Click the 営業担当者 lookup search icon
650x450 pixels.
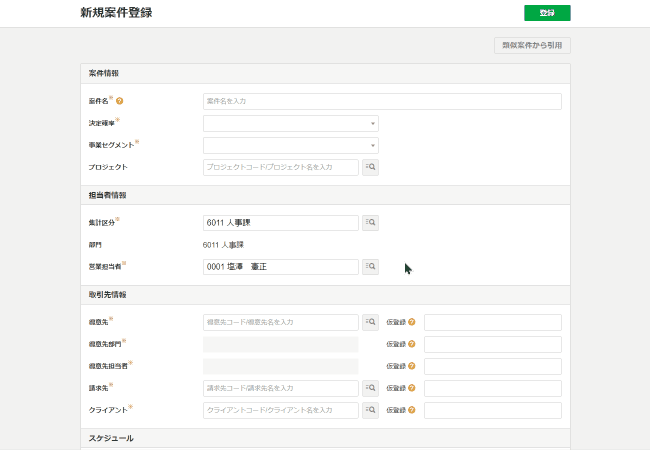pos(370,267)
